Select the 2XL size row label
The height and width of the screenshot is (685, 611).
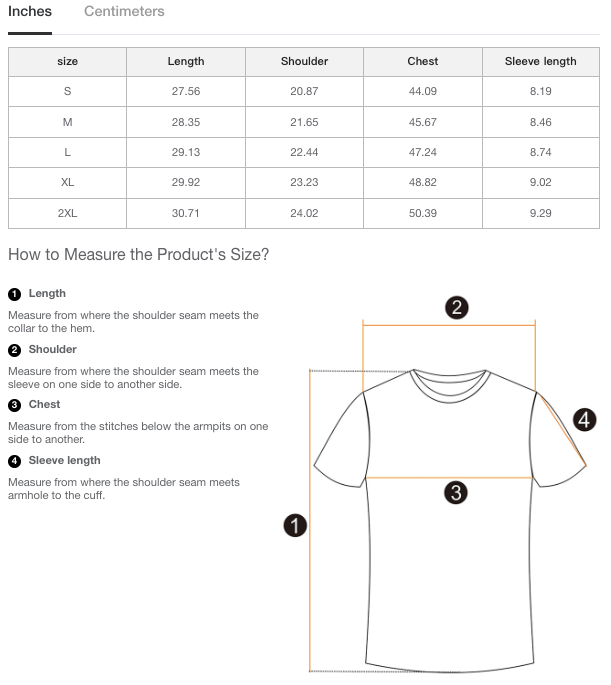[67, 214]
